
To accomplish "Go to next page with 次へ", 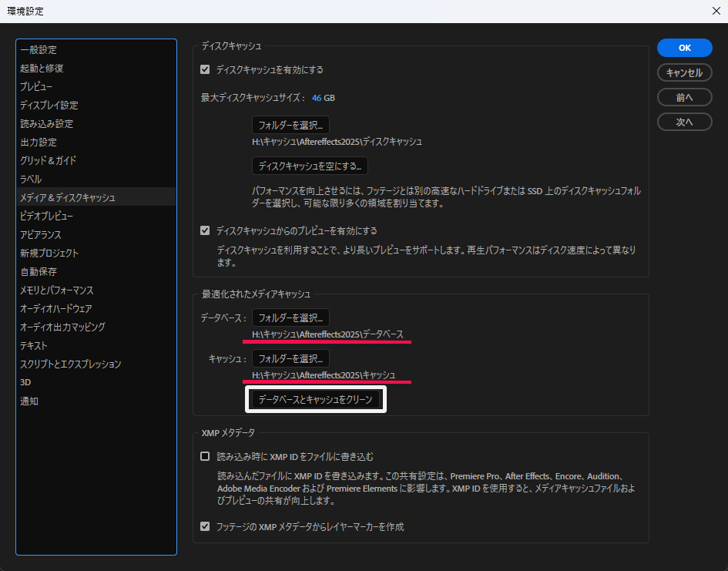I will (684, 122).
